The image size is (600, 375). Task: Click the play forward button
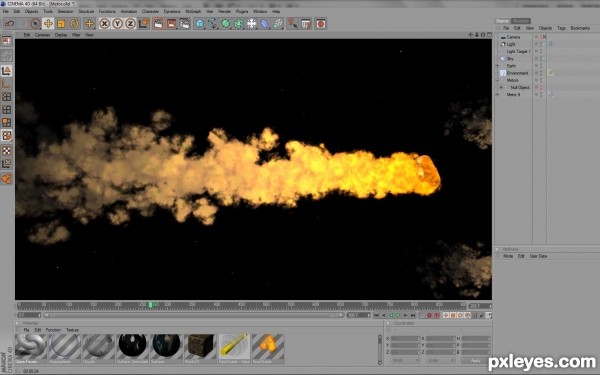[398, 315]
